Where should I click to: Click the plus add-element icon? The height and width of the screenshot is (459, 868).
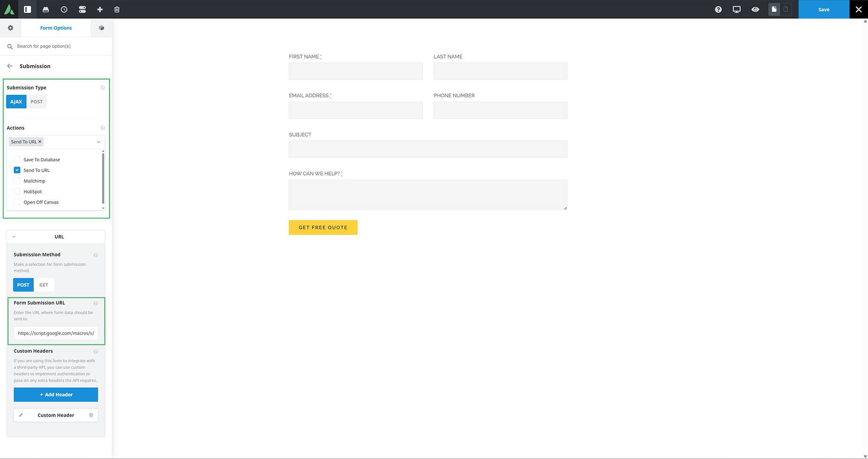click(100, 9)
